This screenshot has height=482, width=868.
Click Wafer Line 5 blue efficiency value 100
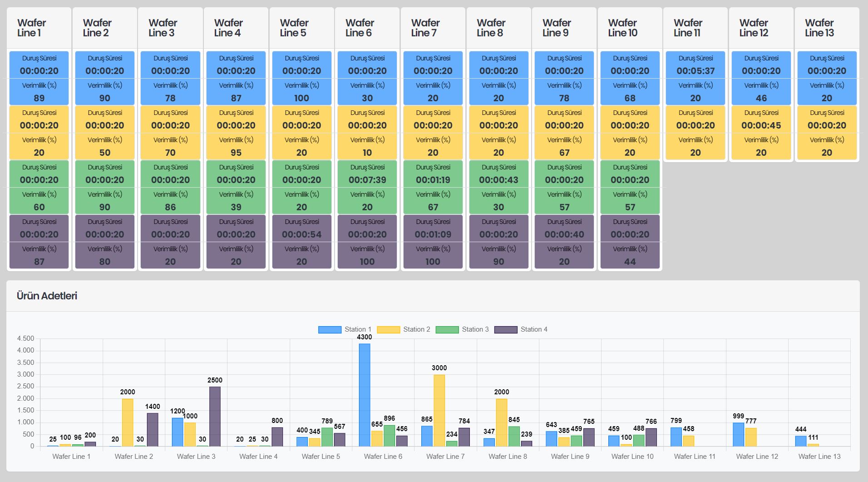pyautogui.click(x=301, y=98)
